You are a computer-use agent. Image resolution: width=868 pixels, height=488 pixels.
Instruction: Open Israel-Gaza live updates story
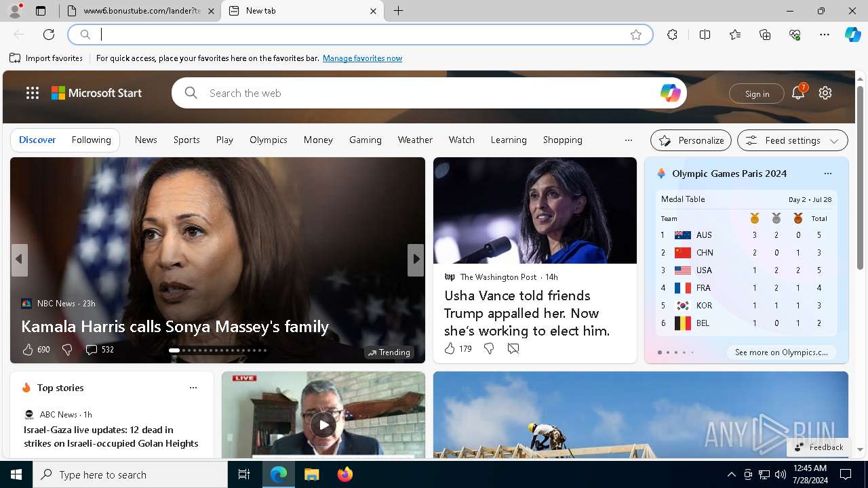click(111, 436)
